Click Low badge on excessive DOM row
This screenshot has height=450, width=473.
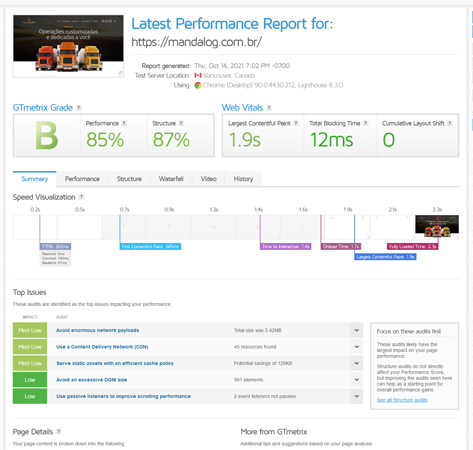coord(30,380)
